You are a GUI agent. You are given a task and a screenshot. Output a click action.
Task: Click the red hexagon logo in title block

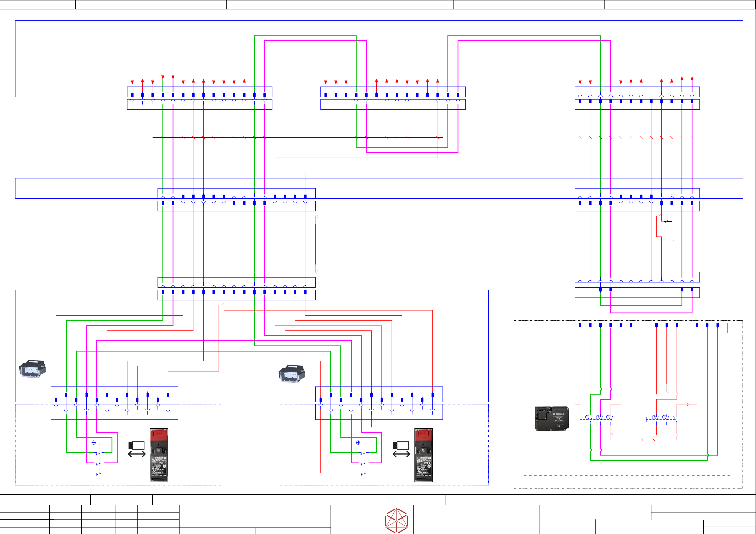[x=397, y=521]
